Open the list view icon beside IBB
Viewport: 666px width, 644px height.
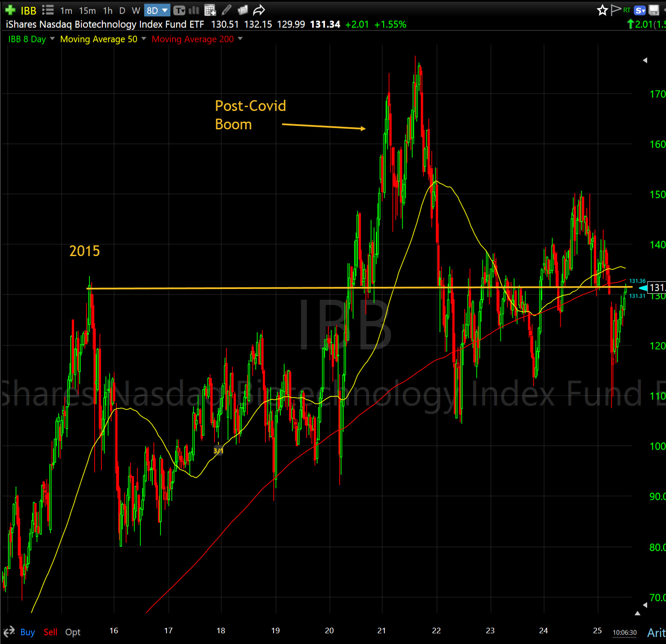[48, 10]
